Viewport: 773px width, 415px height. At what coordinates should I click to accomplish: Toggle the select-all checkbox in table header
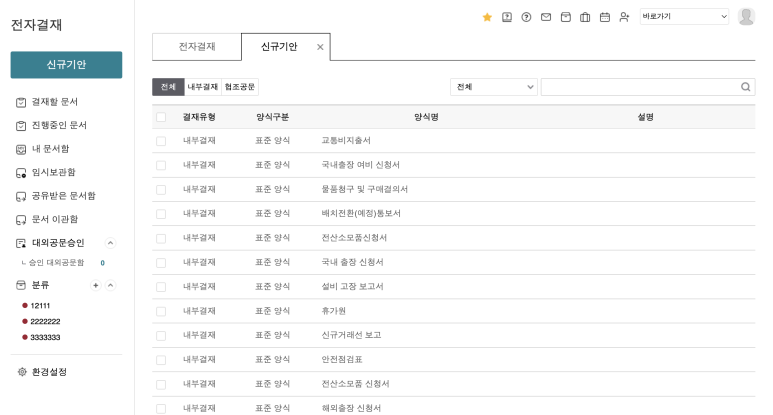[161, 117]
